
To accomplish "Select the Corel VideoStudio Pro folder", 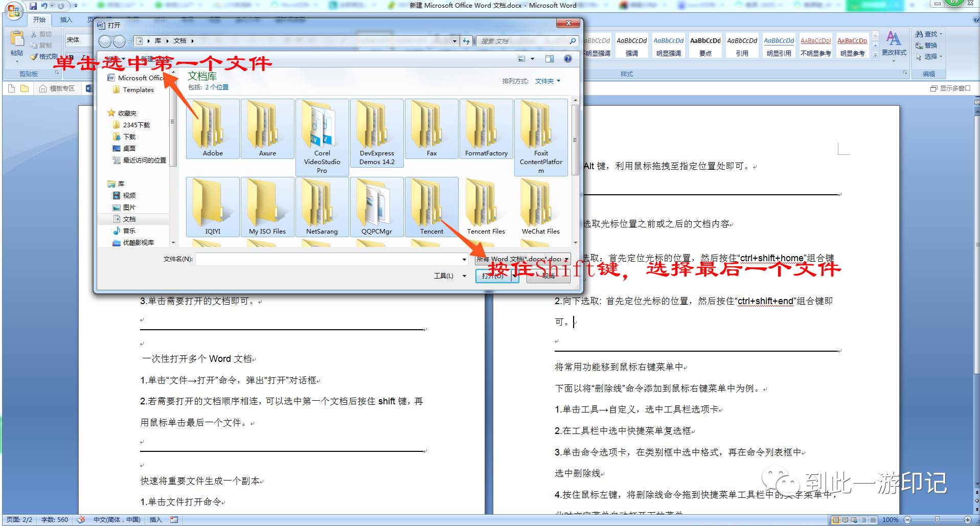I will (322, 137).
